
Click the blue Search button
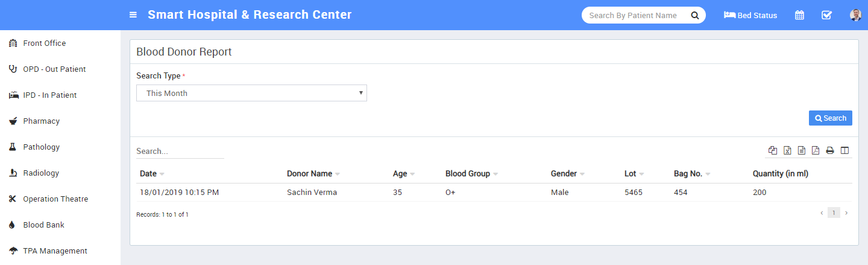pyautogui.click(x=830, y=118)
